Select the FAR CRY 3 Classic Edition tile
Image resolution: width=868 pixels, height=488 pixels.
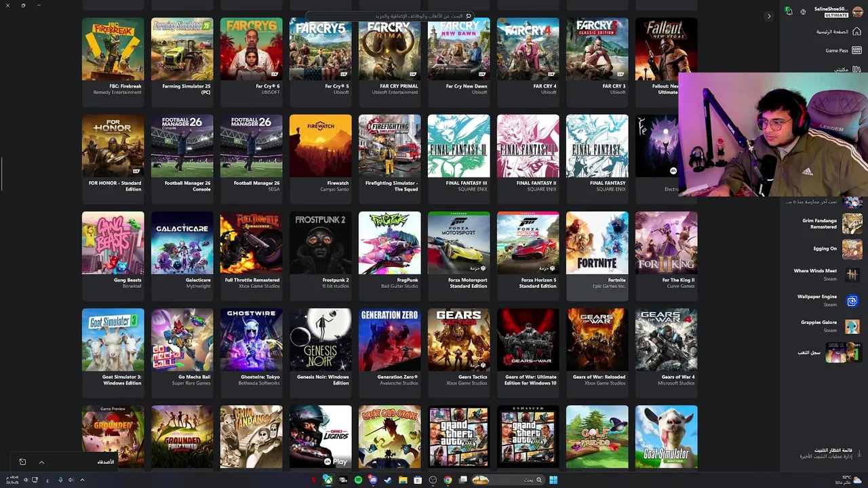click(x=597, y=62)
